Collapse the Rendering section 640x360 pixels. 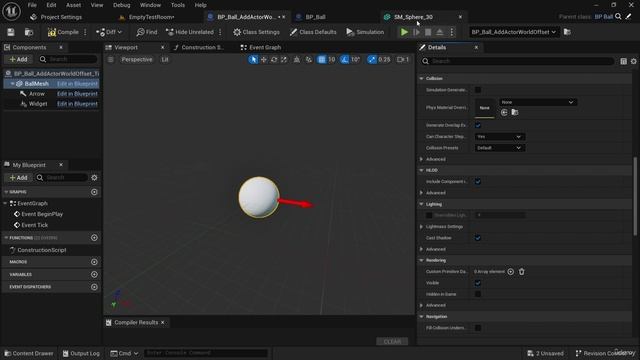422,260
